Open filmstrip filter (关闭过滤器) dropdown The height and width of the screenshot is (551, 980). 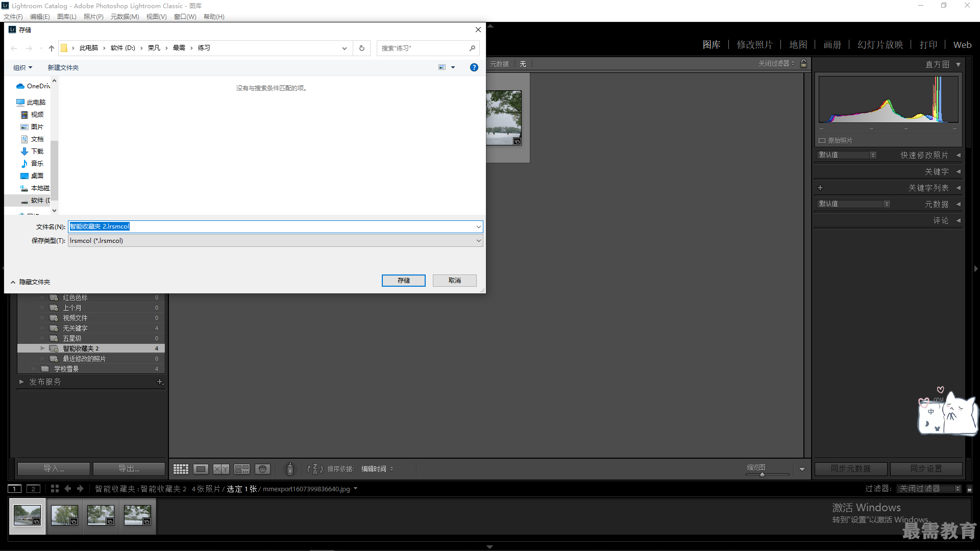pos(929,489)
